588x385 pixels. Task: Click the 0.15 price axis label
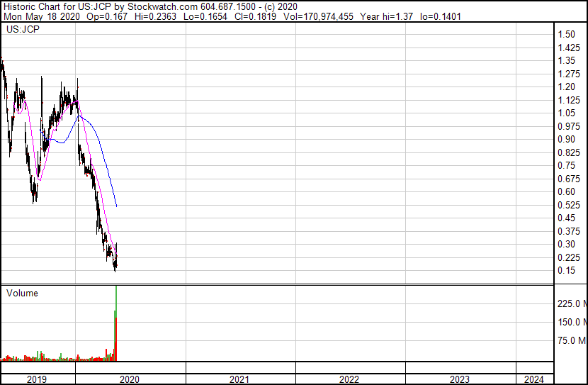(x=566, y=271)
